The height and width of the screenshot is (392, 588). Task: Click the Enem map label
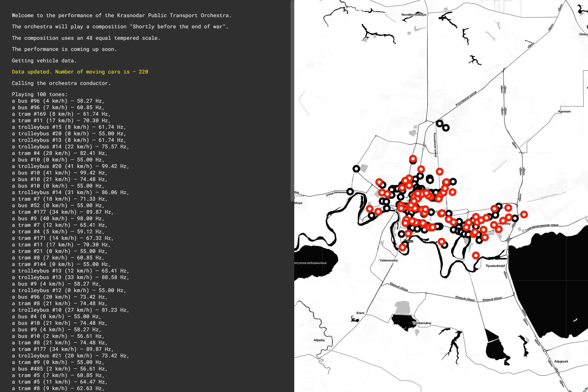360,313
